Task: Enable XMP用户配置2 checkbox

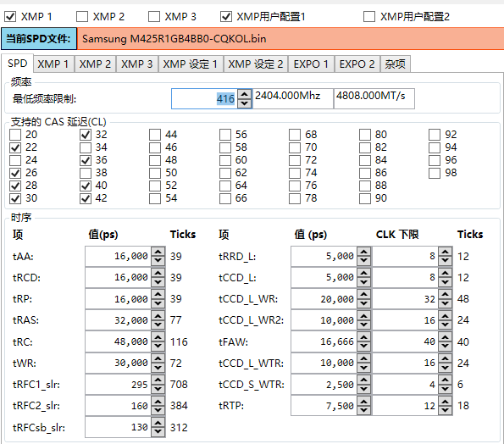Action: point(369,16)
